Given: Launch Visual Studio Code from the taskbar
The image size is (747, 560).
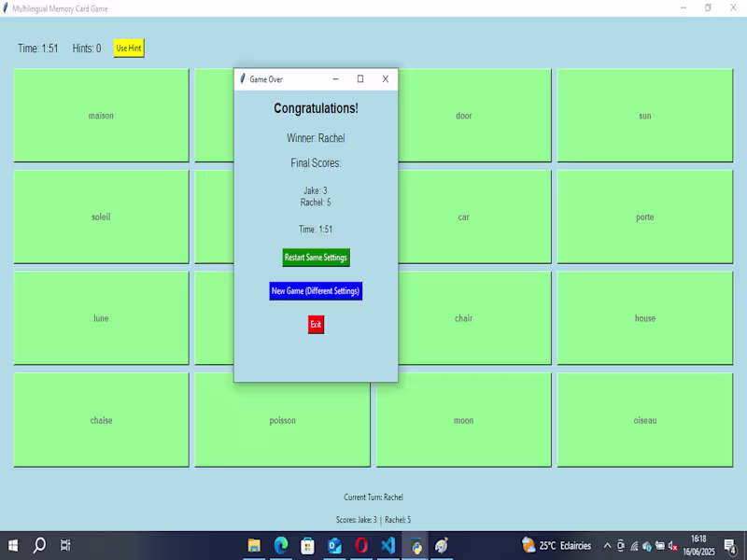Looking at the screenshot, I should [x=388, y=545].
